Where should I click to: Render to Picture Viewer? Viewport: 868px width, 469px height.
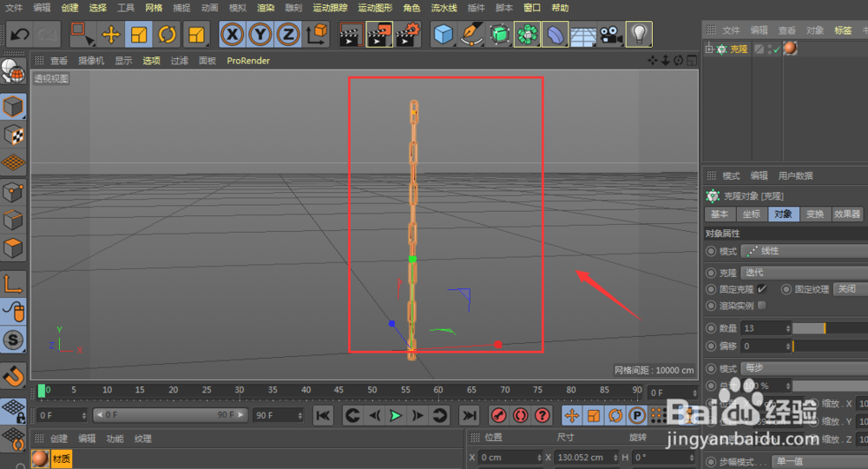point(379,35)
